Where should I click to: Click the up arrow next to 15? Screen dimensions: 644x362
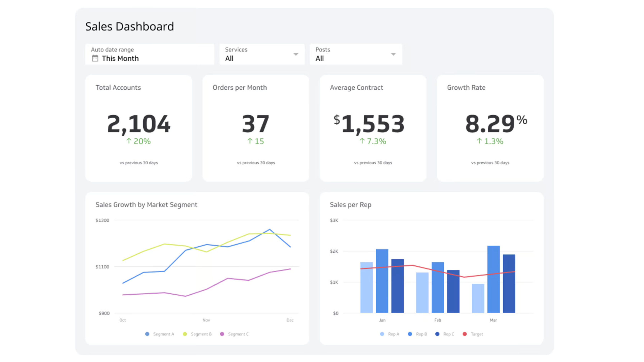pyautogui.click(x=250, y=141)
